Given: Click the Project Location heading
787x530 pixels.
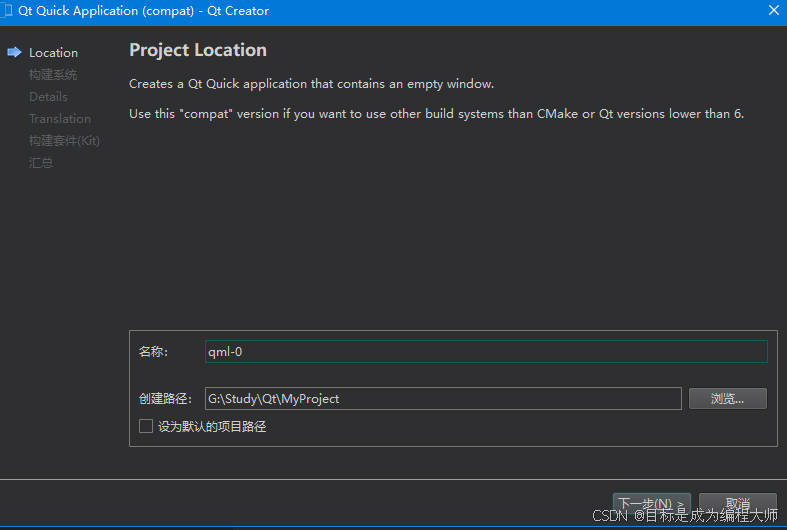Looking at the screenshot, I should (x=198, y=50).
